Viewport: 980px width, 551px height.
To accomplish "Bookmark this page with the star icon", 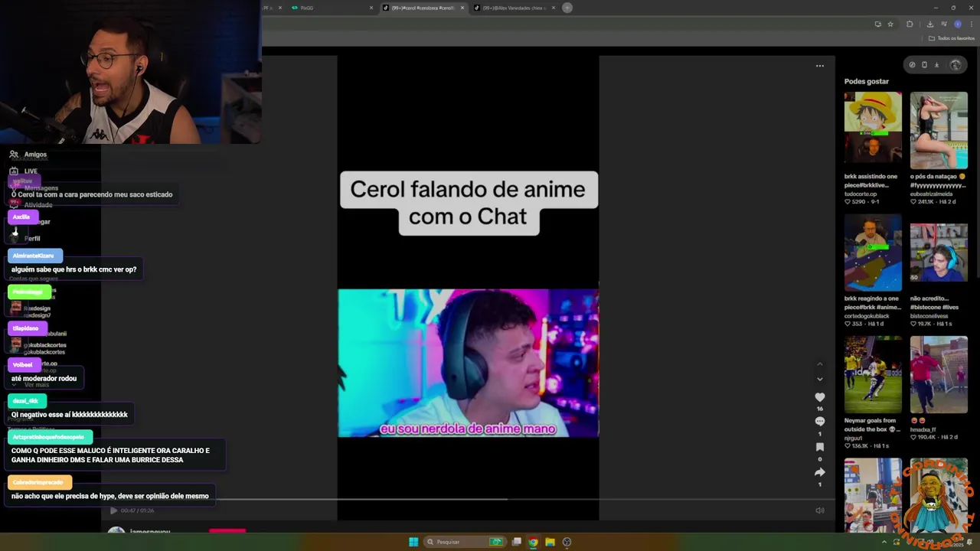I will (890, 24).
